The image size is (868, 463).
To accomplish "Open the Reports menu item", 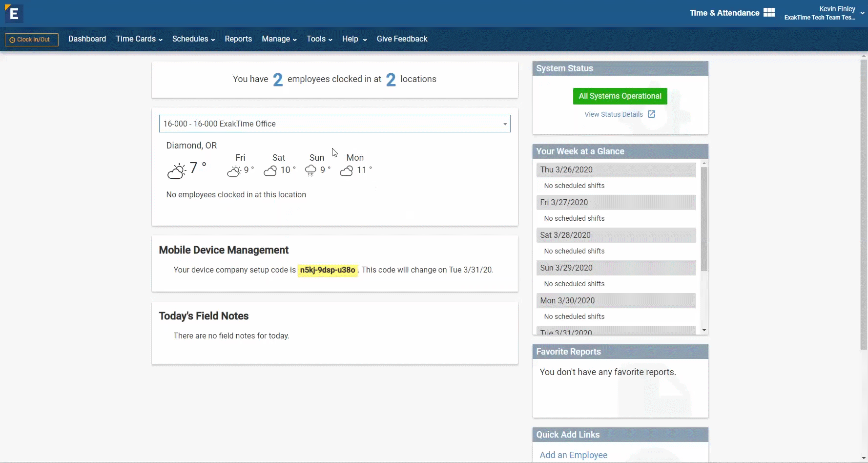I will pyautogui.click(x=238, y=39).
